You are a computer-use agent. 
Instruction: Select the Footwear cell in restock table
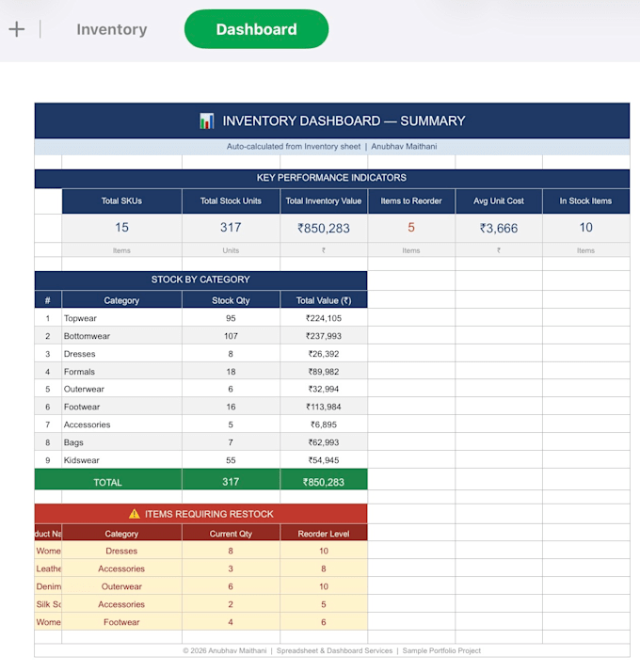pyautogui.click(x=121, y=622)
